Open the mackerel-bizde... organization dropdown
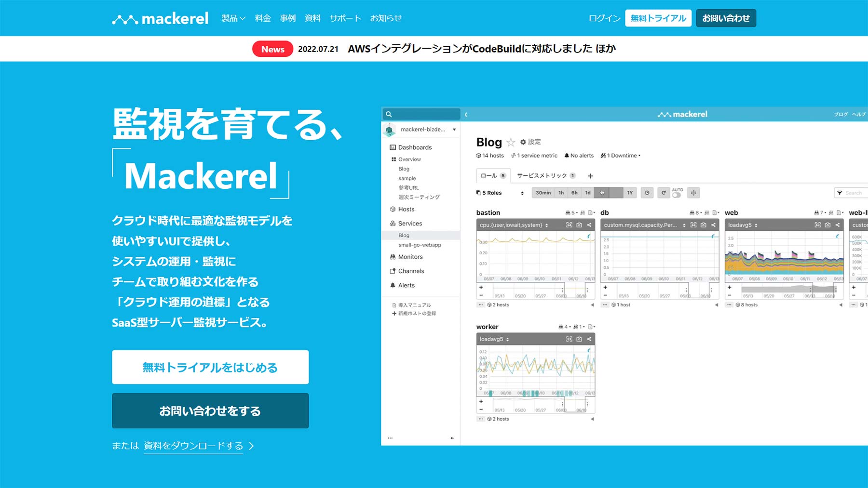The width and height of the screenshot is (868, 488). coord(428,130)
